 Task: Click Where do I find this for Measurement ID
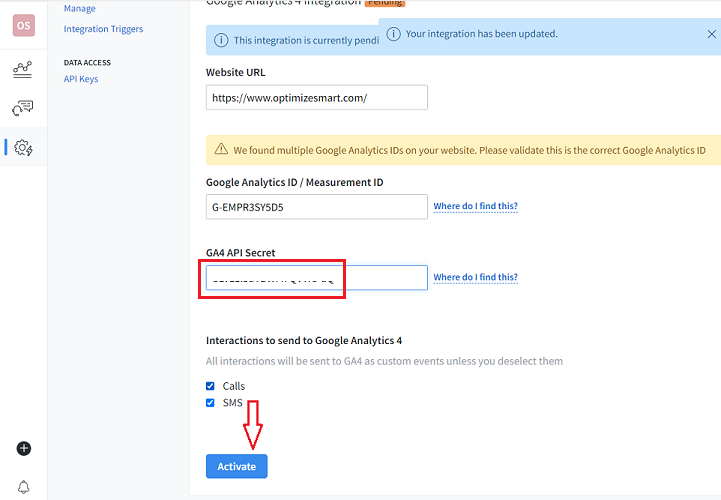[475, 206]
